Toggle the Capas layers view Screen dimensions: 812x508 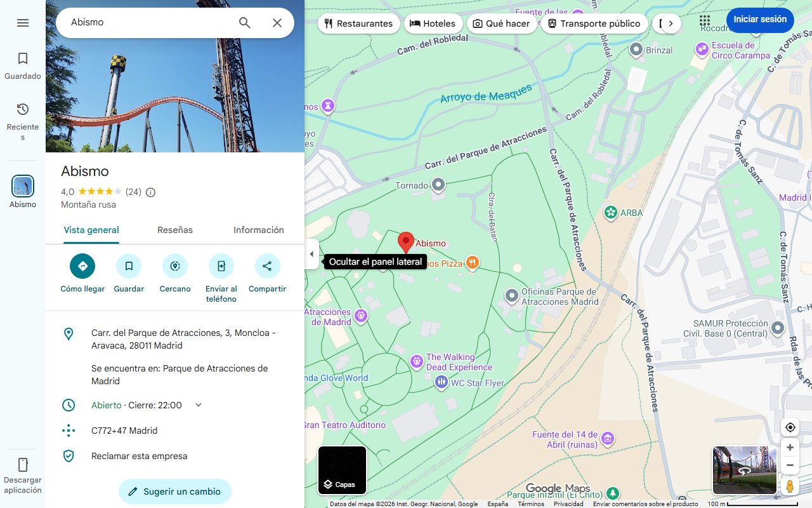(x=342, y=471)
